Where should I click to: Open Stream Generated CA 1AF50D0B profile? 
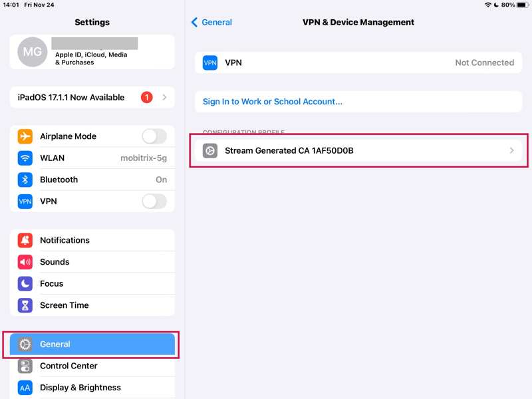tap(358, 151)
